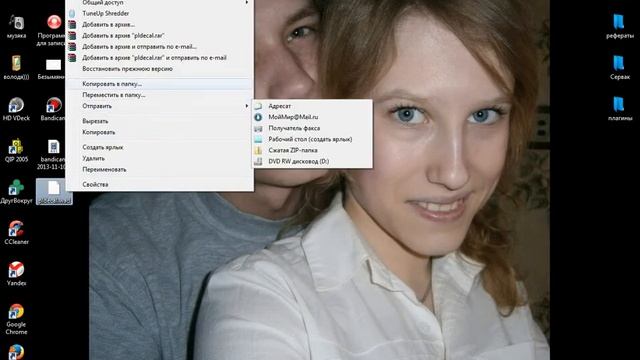640x360 pixels.
Task: Click the МойМир@Mail.ru icon
Action: click(258, 117)
